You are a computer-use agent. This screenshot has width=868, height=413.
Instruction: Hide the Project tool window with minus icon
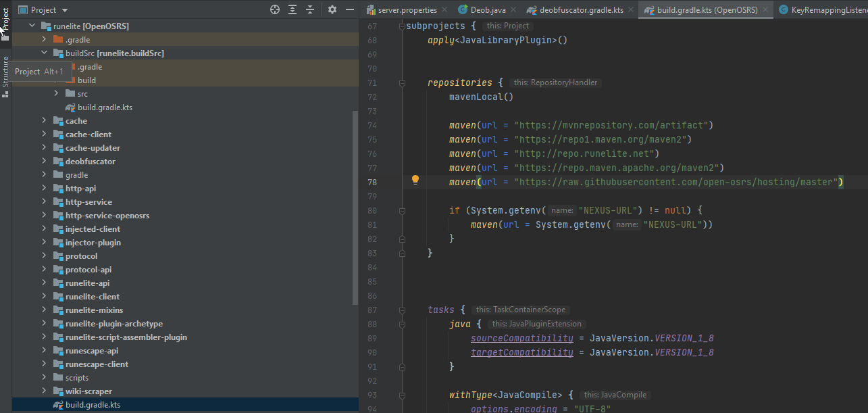pyautogui.click(x=349, y=9)
